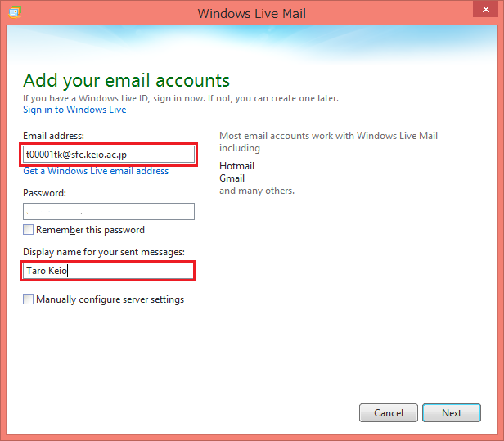The height and width of the screenshot is (441, 504).
Task: Click the Gmail text in the provider list
Action: 232,178
